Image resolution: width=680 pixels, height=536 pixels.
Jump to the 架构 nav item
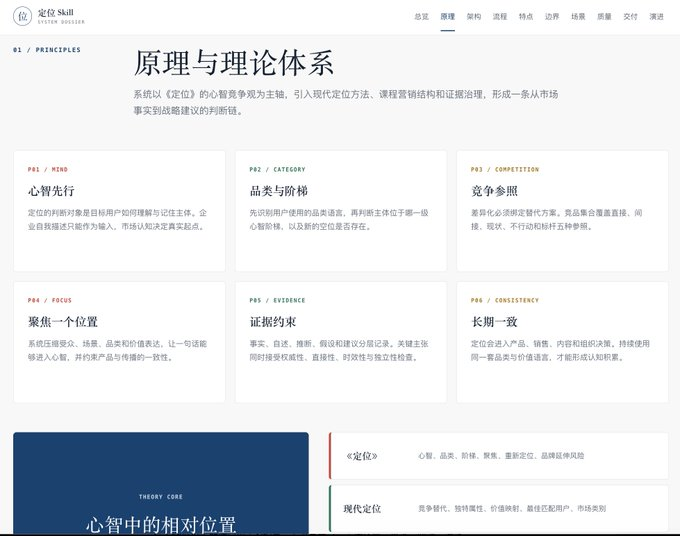pyautogui.click(x=474, y=16)
